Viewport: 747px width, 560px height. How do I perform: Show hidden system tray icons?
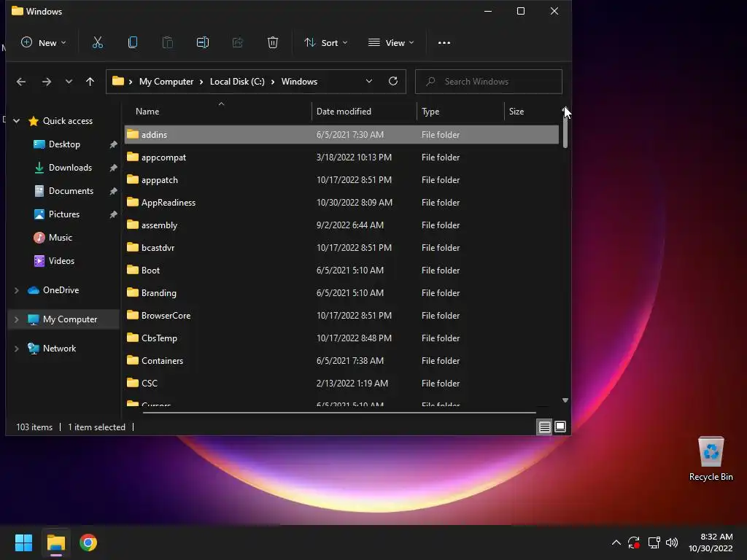[x=616, y=542]
